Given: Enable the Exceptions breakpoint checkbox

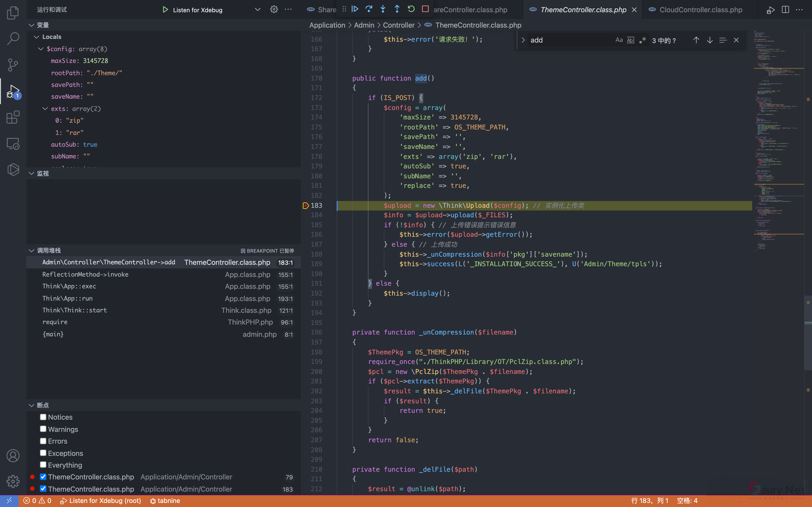Looking at the screenshot, I should click(x=43, y=453).
